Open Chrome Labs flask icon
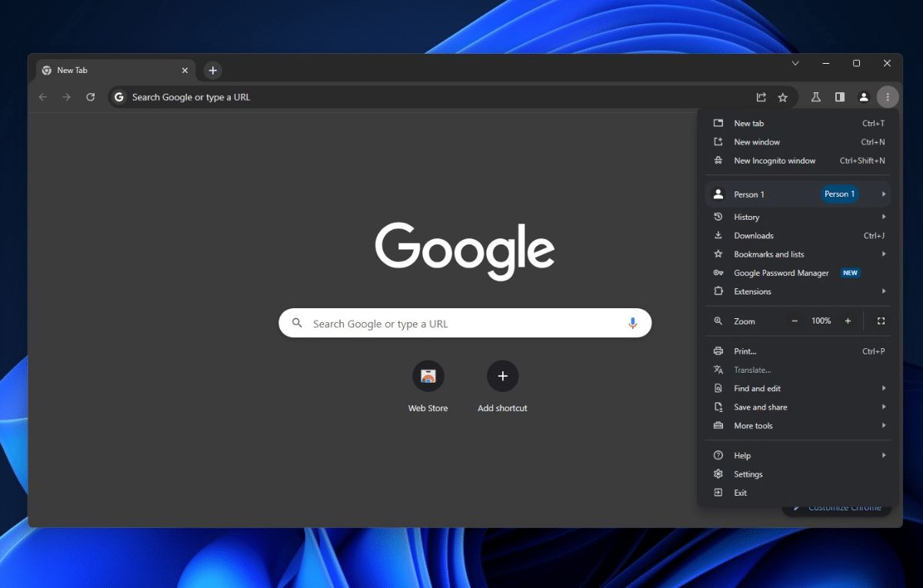 pyautogui.click(x=816, y=97)
